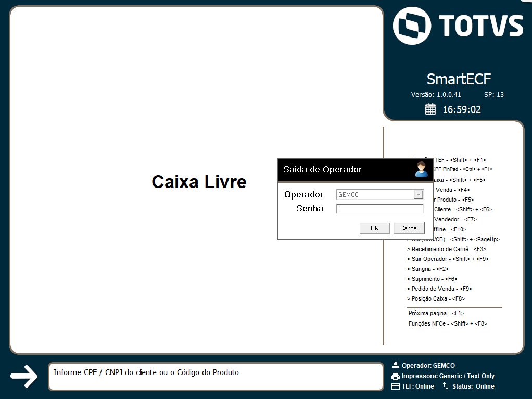532x399 pixels.
Task: Open Suprimento - <F6> function
Action: click(x=432, y=279)
